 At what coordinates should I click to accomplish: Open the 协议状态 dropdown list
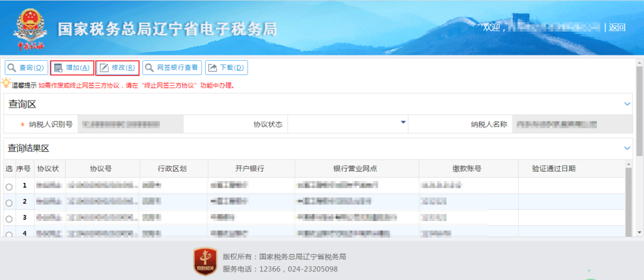[x=403, y=123]
